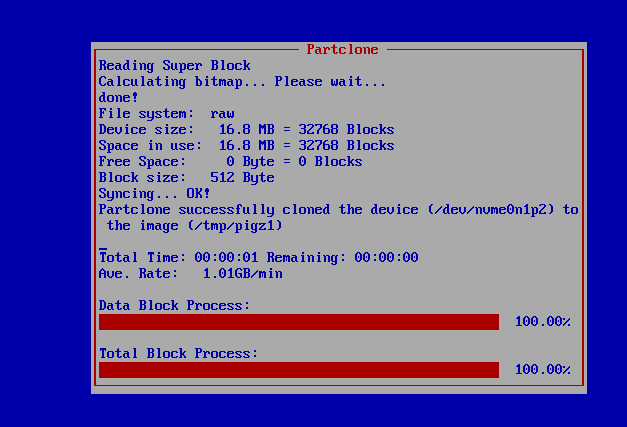Click the 'done!' status line
This screenshot has height=427, width=627.
118,98
